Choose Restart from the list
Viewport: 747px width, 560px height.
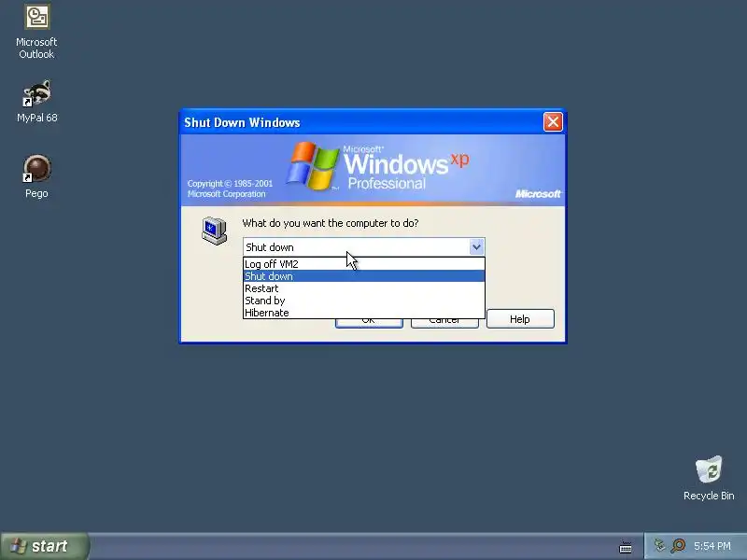tap(364, 288)
